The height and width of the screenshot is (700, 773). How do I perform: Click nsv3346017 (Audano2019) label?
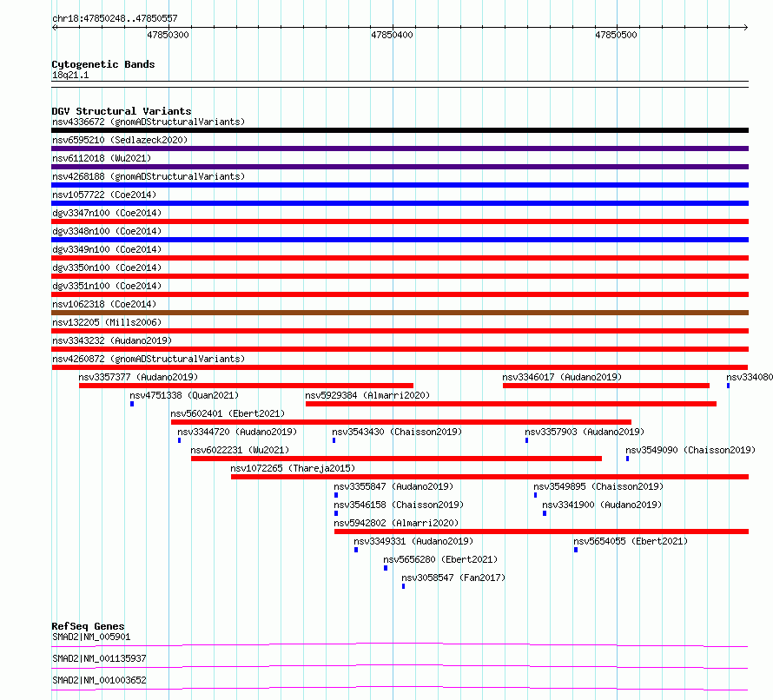562,377
